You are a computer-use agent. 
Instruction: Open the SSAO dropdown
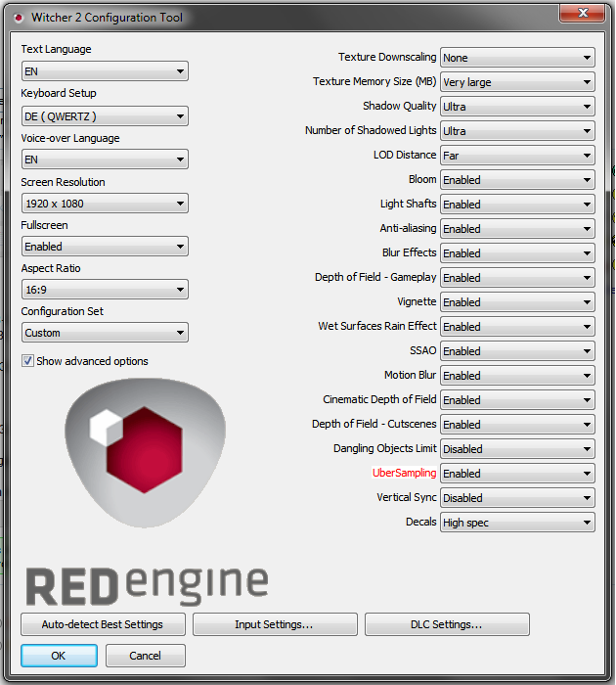point(517,351)
